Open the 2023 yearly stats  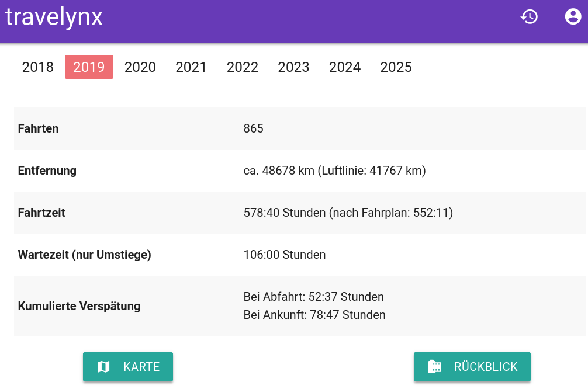click(293, 67)
